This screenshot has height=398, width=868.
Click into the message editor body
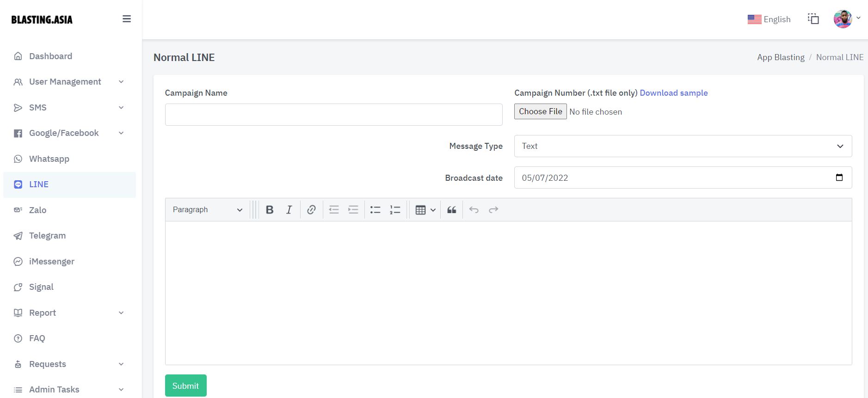(509, 293)
